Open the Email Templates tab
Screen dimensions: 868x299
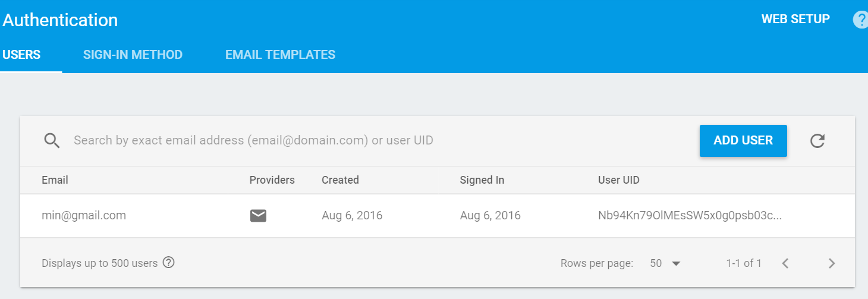click(280, 55)
